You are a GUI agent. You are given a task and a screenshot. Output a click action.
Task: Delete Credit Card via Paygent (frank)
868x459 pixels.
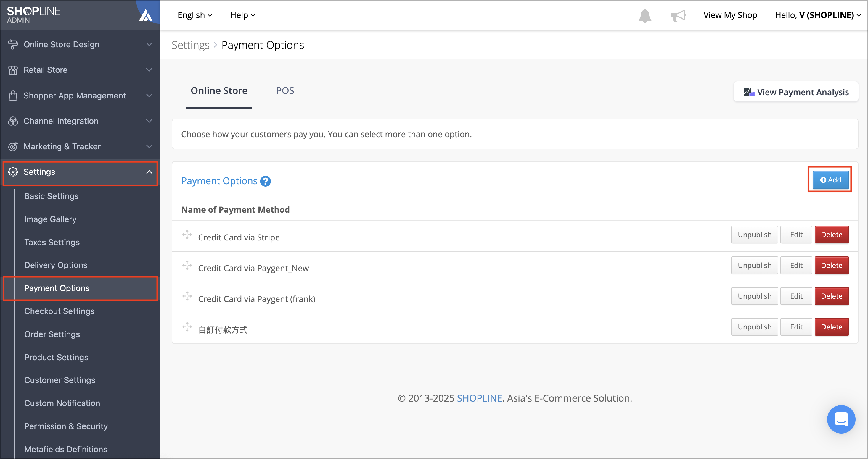(832, 296)
